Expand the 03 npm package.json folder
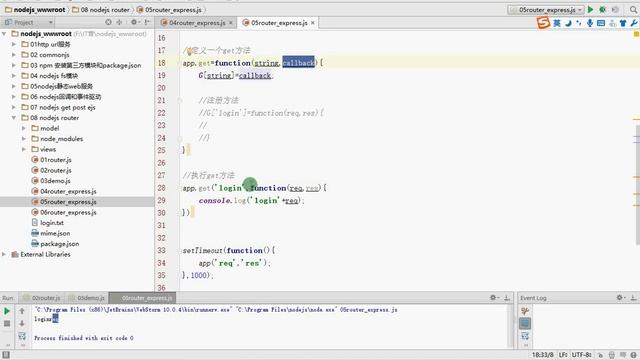 (x=14, y=65)
